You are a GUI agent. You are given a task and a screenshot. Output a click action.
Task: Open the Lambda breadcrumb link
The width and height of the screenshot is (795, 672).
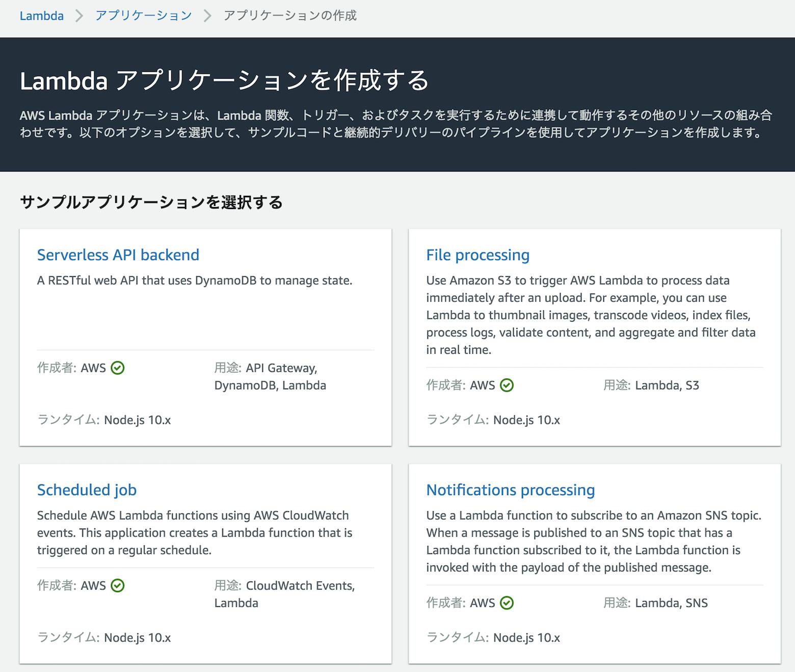[x=42, y=16]
